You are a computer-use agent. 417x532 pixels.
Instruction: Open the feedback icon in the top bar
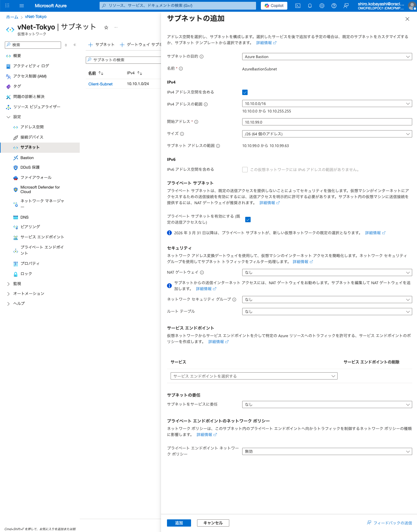click(346, 6)
